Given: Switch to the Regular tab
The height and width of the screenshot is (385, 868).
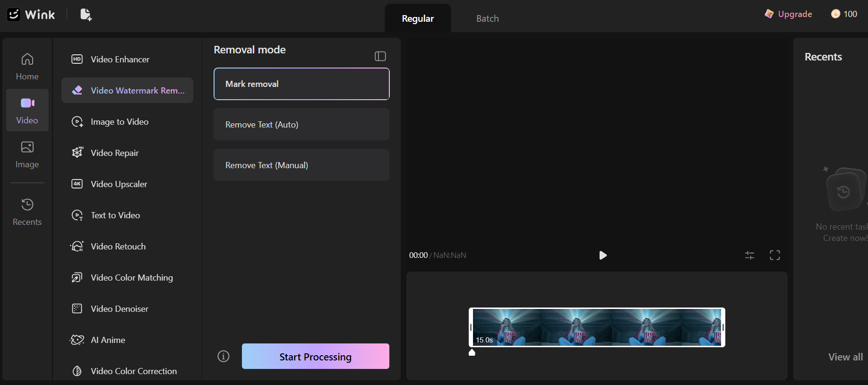Looking at the screenshot, I should pyautogui.click(x=418, y=18).
